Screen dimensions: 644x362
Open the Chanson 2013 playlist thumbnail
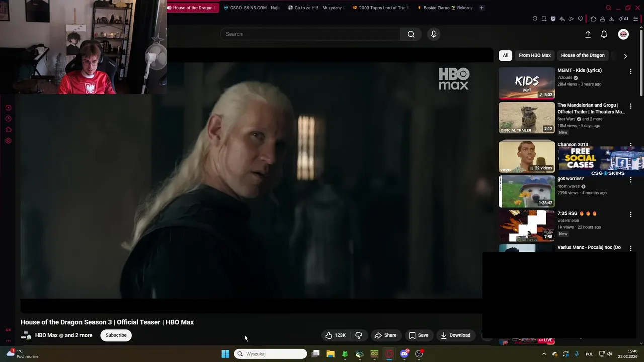coord(527,156)
